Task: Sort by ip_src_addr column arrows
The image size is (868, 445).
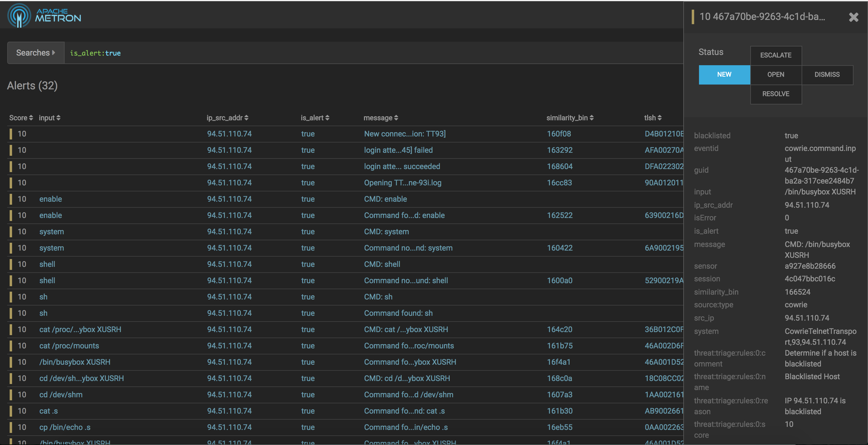Action: click(x=246, y=118)
